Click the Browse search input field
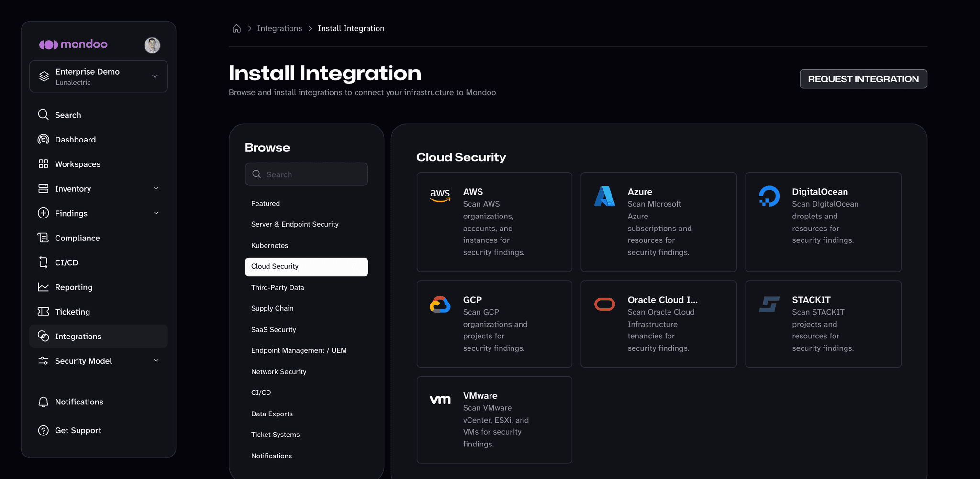 [x=306, y=174]
